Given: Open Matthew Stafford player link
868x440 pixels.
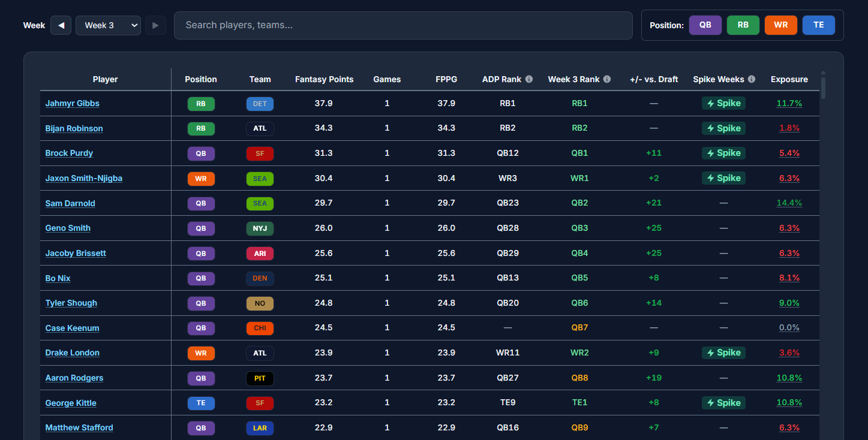Looking at the screenshot, I should pos(79,427).
